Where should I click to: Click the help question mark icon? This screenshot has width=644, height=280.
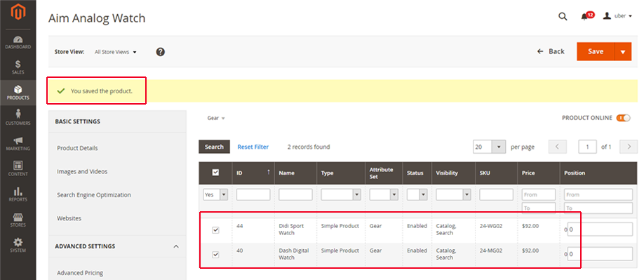[161, 52]
